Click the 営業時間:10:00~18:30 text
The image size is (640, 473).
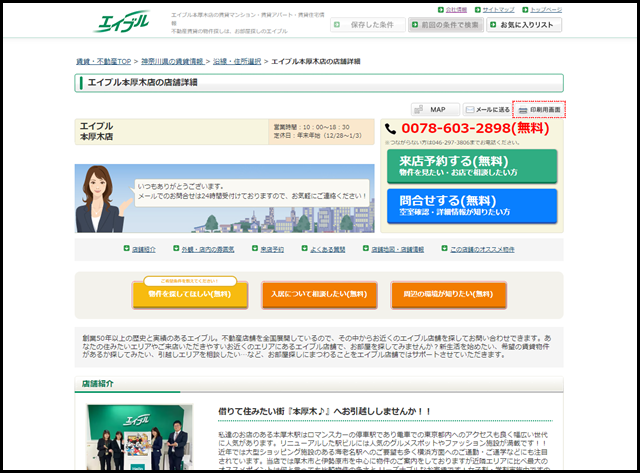pos(311,127)
